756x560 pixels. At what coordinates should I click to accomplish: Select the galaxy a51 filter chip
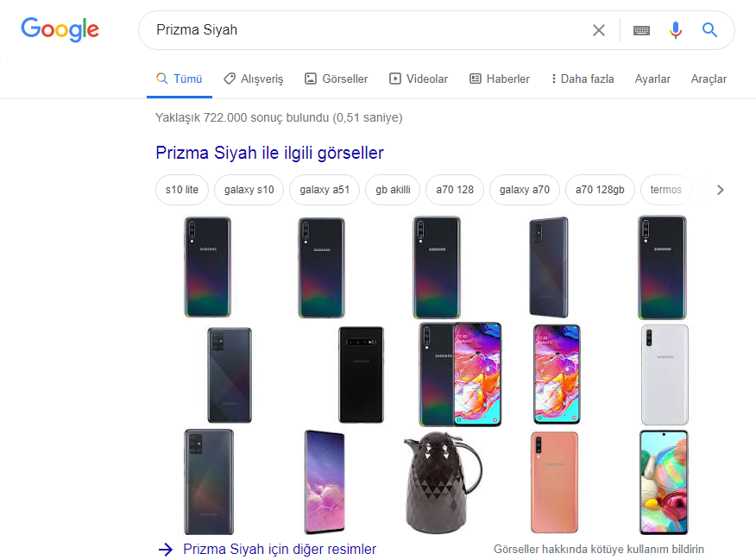coord(324,190)
